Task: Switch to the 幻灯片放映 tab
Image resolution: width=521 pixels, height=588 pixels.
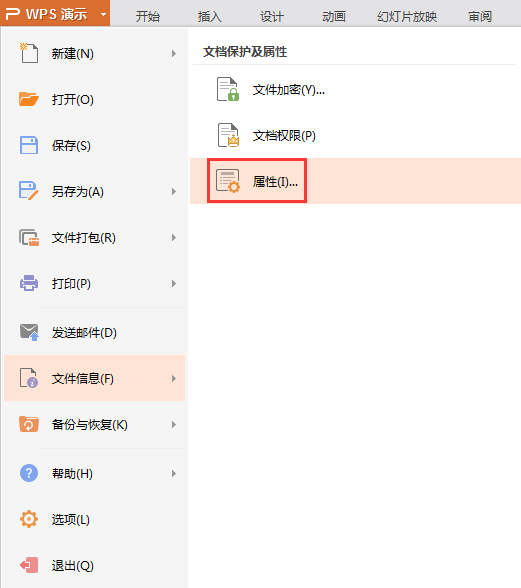Action: click(407, 16)
